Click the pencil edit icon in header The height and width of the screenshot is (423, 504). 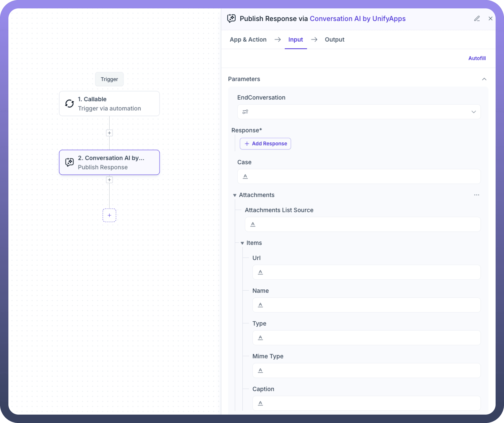tap(477, 18)
